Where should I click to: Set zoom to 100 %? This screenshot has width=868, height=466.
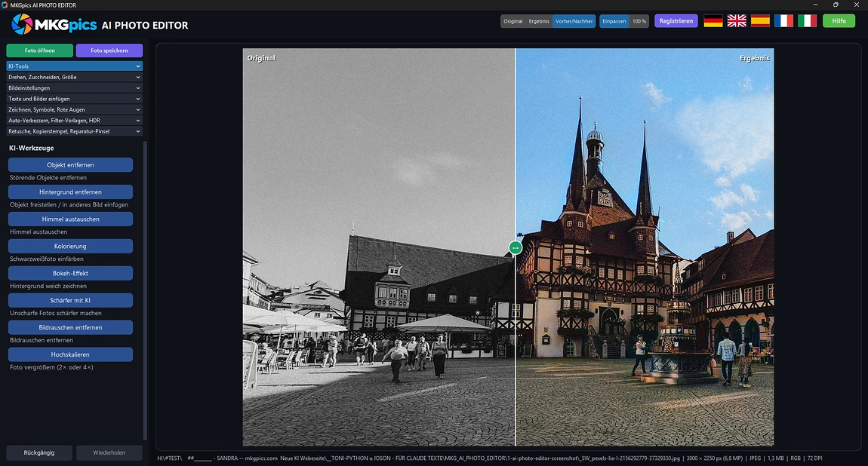639,21
